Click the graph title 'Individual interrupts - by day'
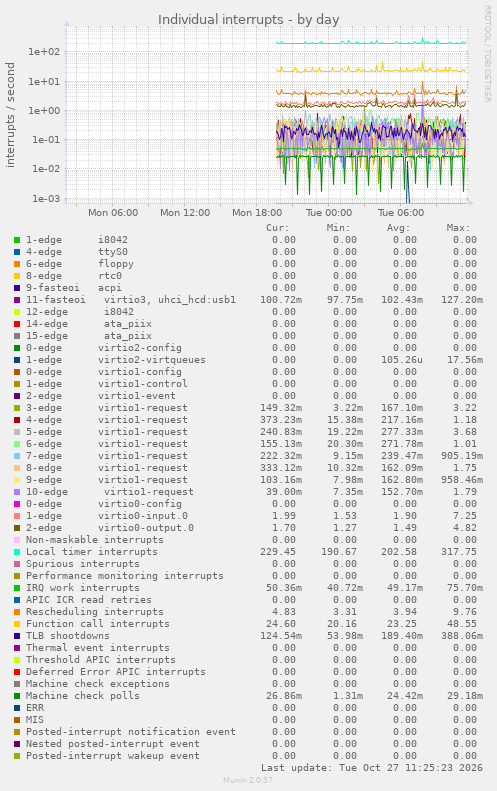This screenshot has width=497, height=791. pos(248,20)
